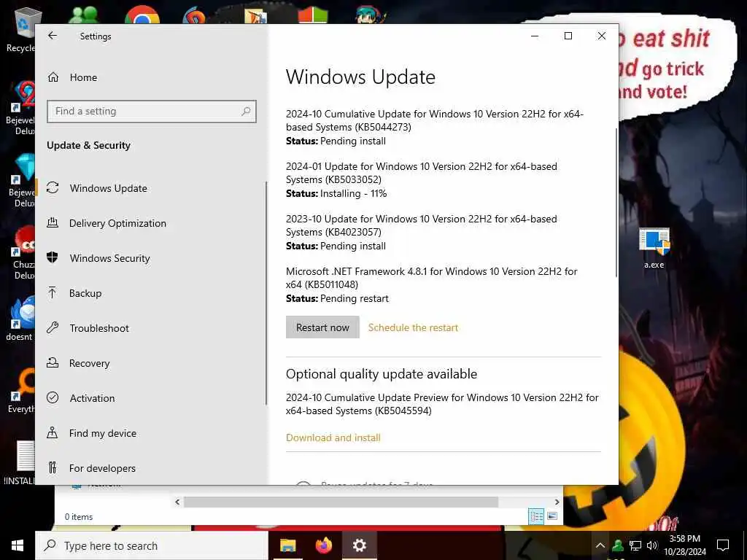Click the green user tray icon
The image size is (747, 560).
click(618, 545)
